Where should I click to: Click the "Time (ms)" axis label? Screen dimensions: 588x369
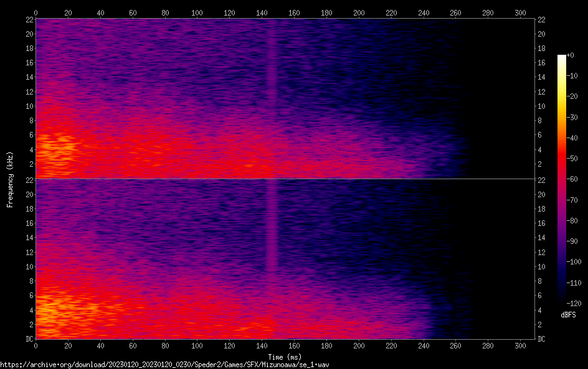[x=285, y=357]
